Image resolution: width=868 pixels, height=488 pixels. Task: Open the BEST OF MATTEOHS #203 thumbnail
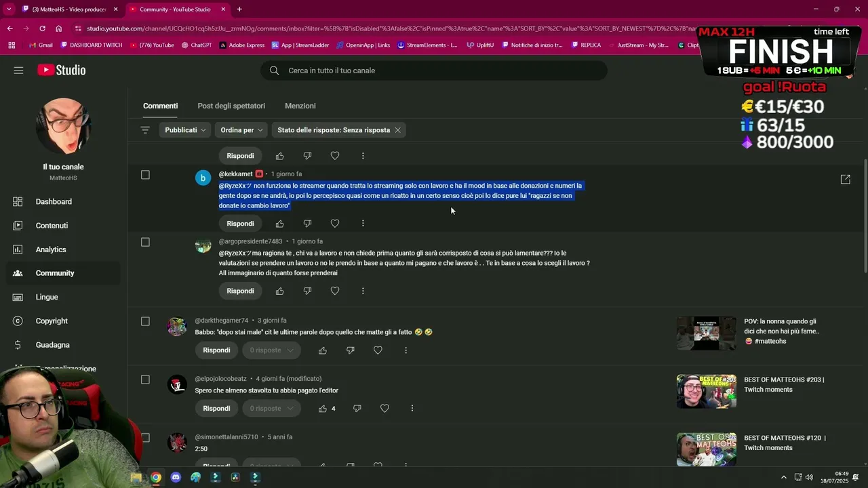click(707, 391)
